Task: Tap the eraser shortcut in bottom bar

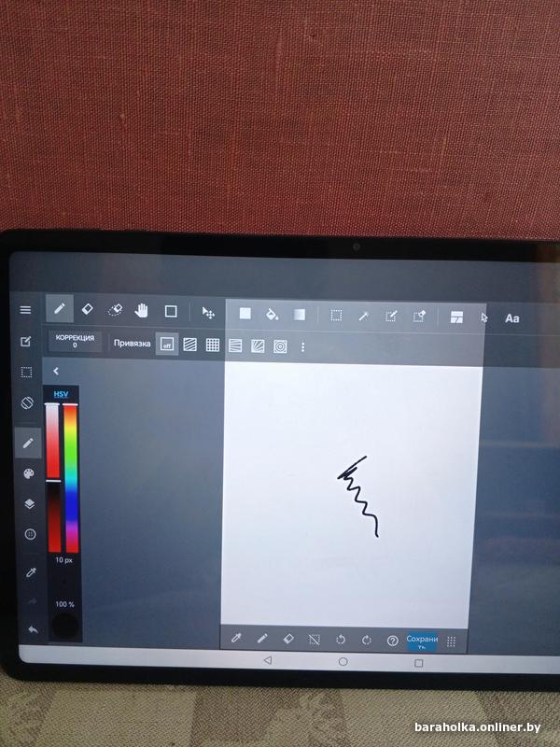Action: pos(288,639)
